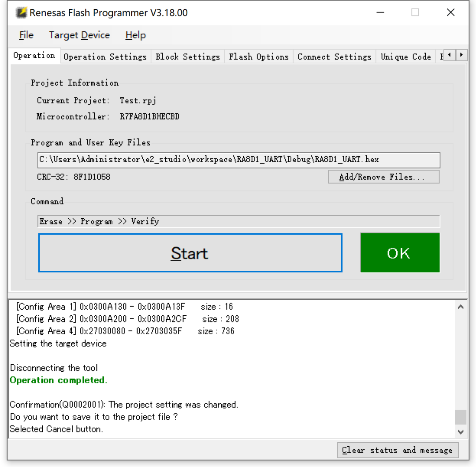The width and height of the screenshot is (476, 467).
Task: Click the tab strip left scroll arrow
Action: (x=450, y=55)
